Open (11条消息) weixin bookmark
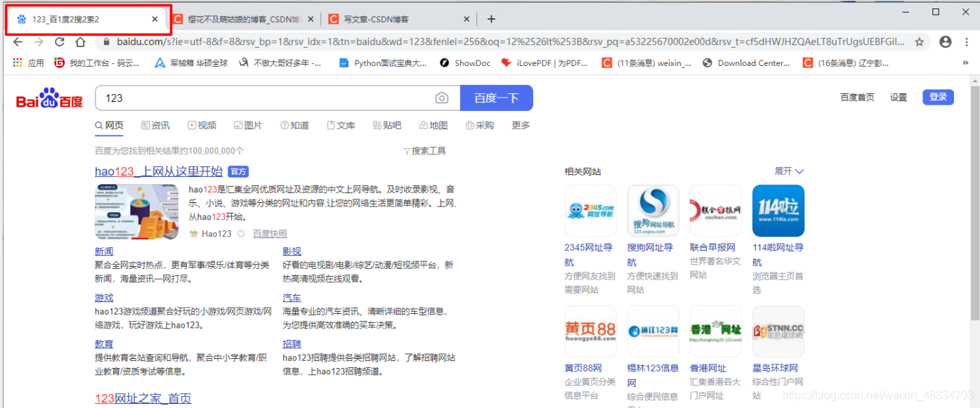The width and height of the screenshot is (980, 408). pyautogui.click(x=646, y=63)
